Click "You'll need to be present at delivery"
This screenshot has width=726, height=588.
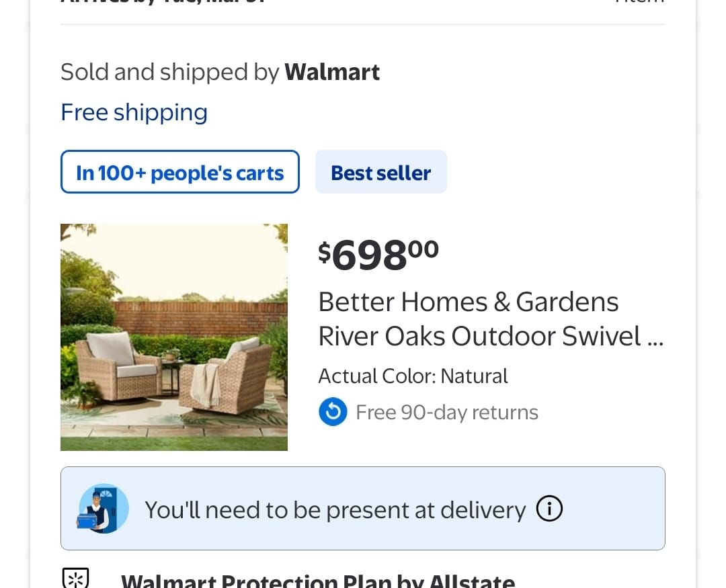tap(335, 509)
